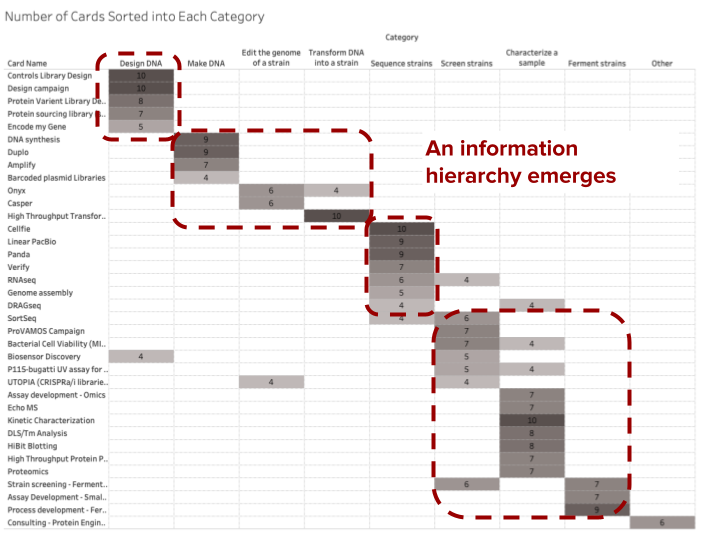Screen dimensions: 701x540
Task: Select the 'Amplify' row label
Action: click(x=21, y=165)
